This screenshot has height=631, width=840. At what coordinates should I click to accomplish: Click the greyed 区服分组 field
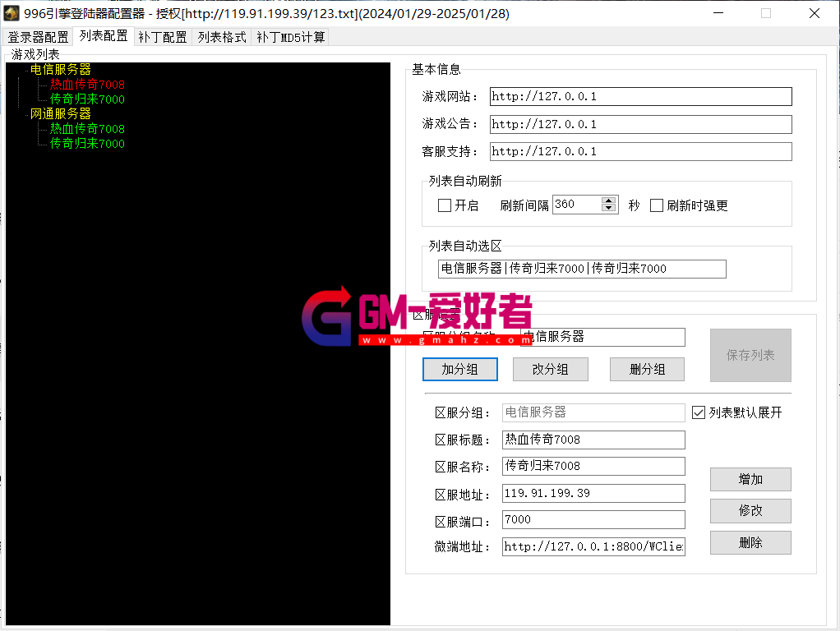(593, 412)
